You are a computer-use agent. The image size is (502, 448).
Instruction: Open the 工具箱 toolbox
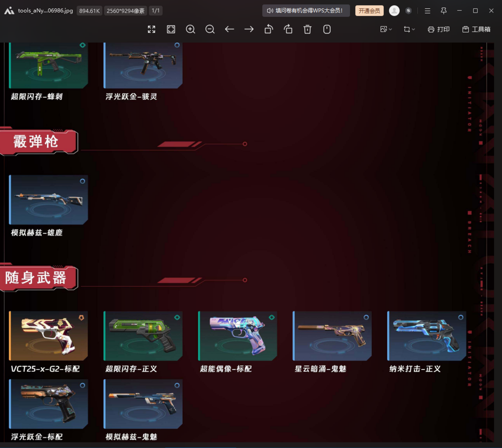point(476,29)
